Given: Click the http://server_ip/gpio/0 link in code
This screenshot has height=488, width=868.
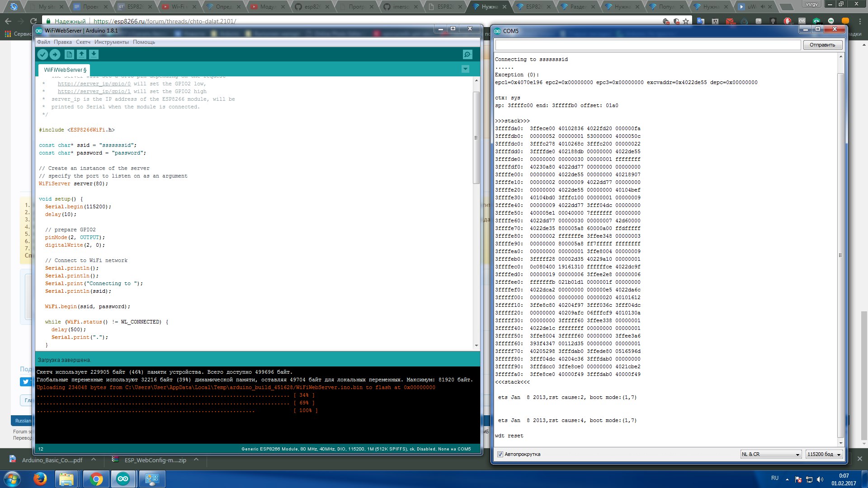Looking at the screenshot, I should [x=94, y=84].
